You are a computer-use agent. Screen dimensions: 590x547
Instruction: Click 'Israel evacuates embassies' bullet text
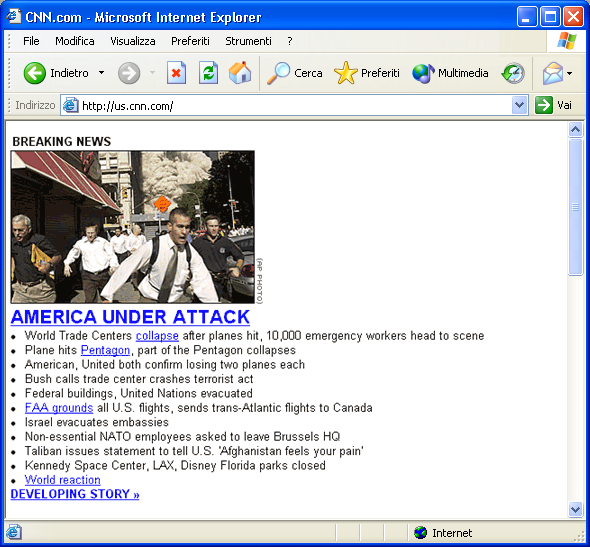pos(97,422)
